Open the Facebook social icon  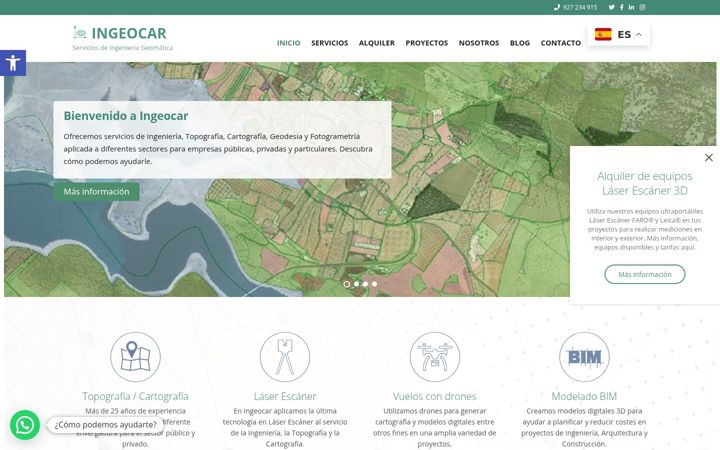[622, 7]
